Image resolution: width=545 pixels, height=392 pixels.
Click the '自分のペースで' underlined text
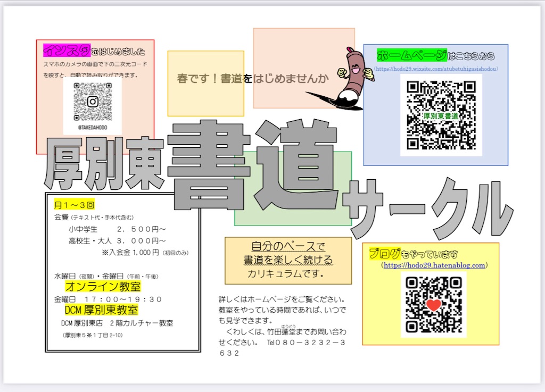(x=288, y=246)
